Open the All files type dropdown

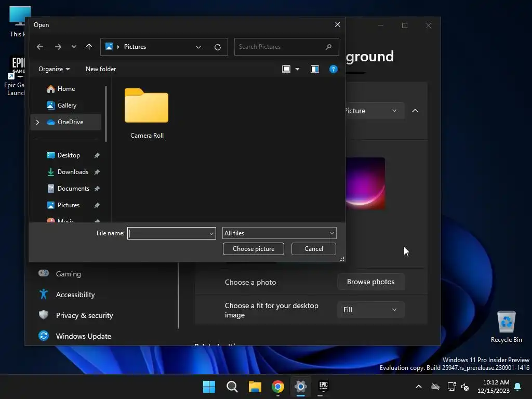279,233
